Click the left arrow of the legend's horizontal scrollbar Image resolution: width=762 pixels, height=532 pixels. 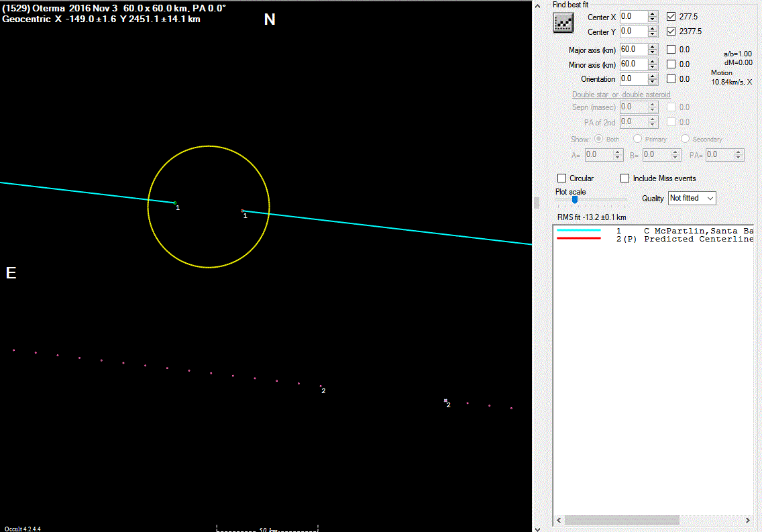pos(558,521)
